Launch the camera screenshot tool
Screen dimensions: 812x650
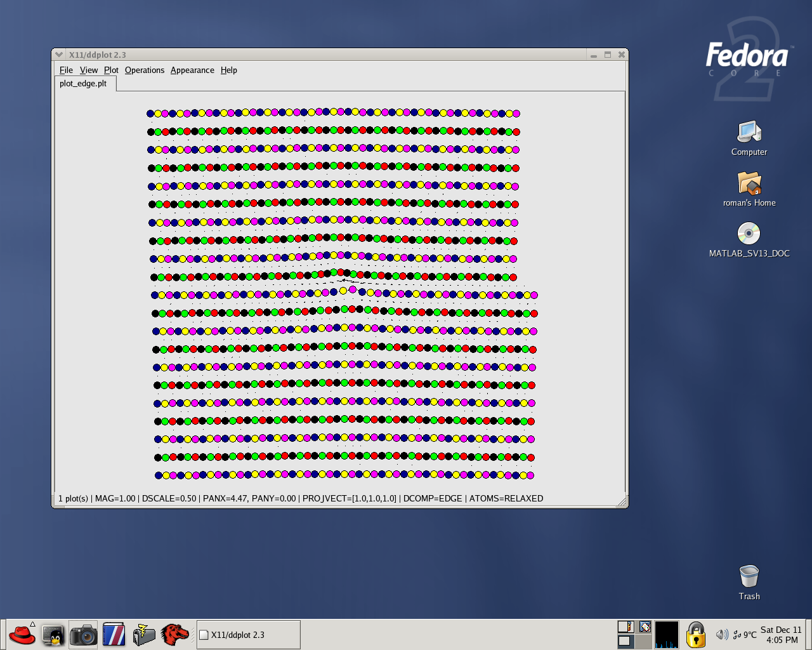[83, 634]
